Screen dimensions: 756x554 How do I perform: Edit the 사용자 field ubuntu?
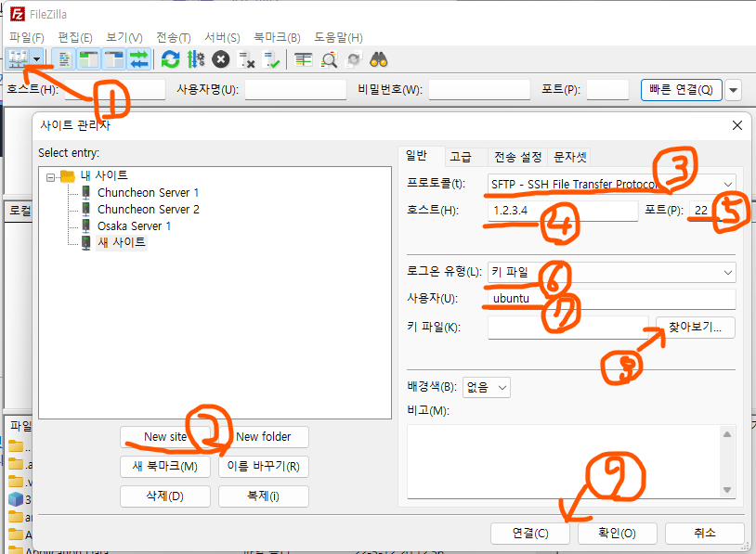(611, 299)
